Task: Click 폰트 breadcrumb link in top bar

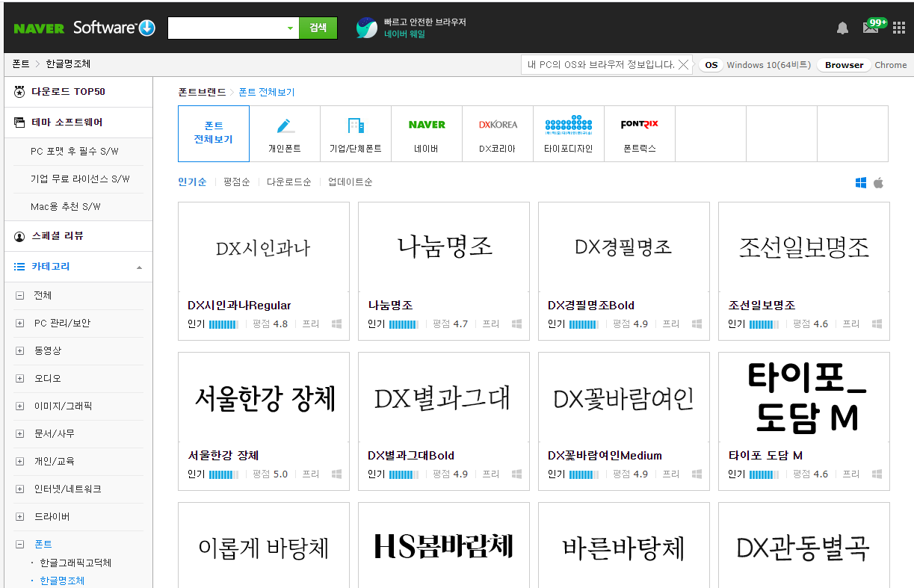Action: [21, 64]
